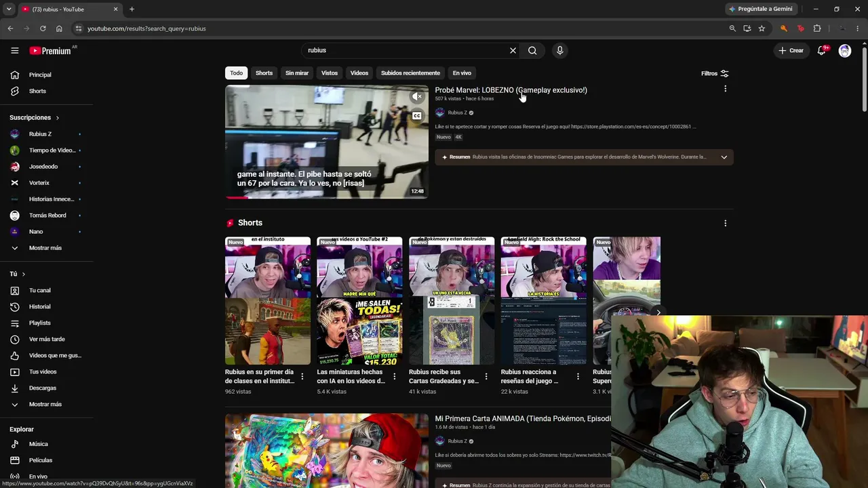Select the En vivo filter chip

[462, 73]
